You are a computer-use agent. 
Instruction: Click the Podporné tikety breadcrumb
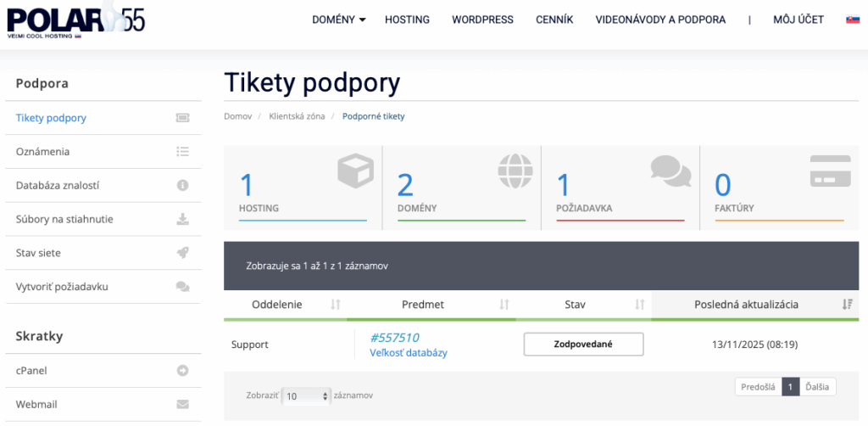coord(373,116)
